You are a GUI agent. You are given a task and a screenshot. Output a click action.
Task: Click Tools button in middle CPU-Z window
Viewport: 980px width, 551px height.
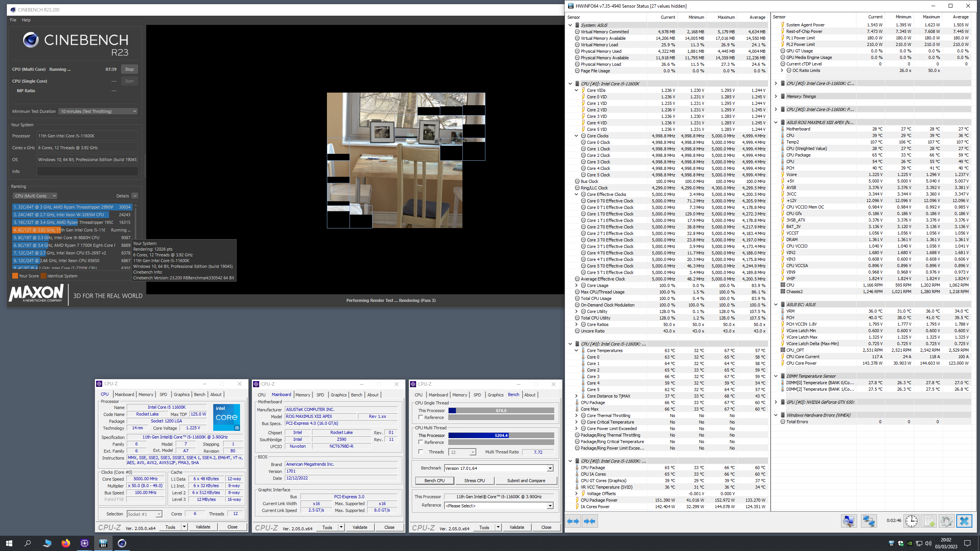(327, 527)
